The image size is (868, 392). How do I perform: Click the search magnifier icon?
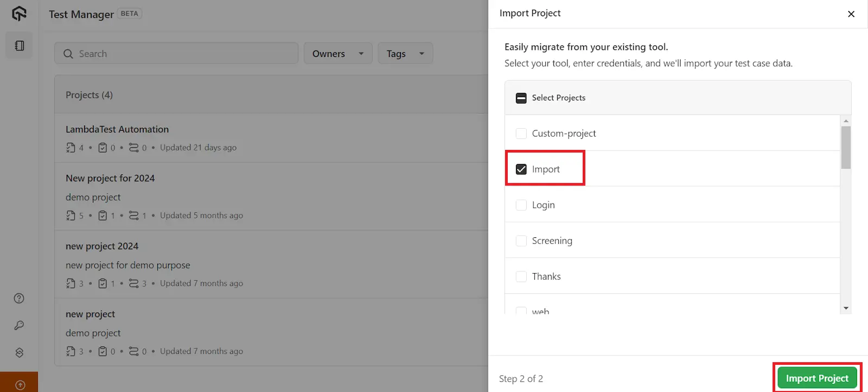(68, 54)
